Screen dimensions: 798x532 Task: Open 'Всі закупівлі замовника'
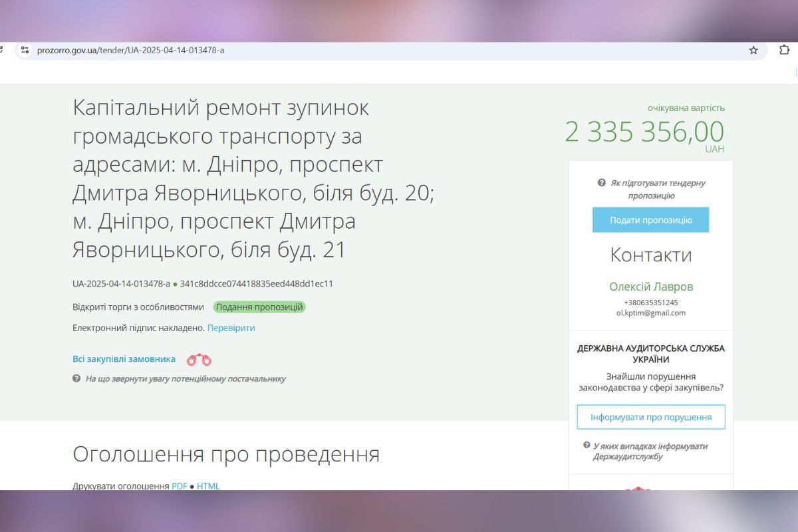123,358
